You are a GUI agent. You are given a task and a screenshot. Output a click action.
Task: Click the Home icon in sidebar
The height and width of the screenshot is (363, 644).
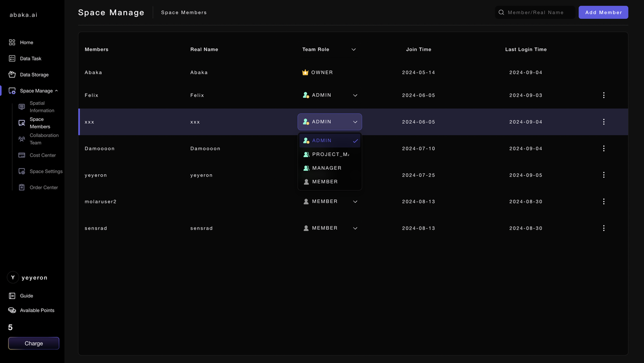point(12,42)
